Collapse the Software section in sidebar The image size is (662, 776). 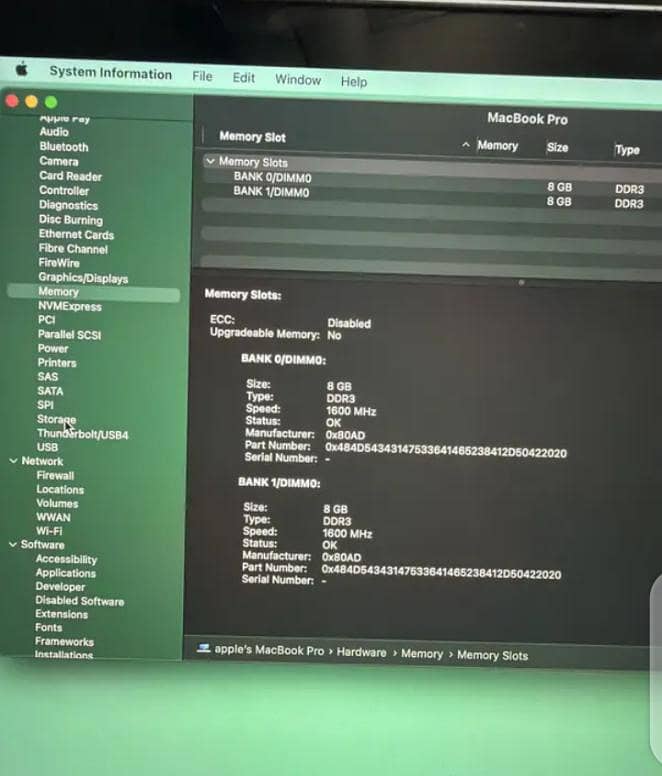tap(13, 544)
